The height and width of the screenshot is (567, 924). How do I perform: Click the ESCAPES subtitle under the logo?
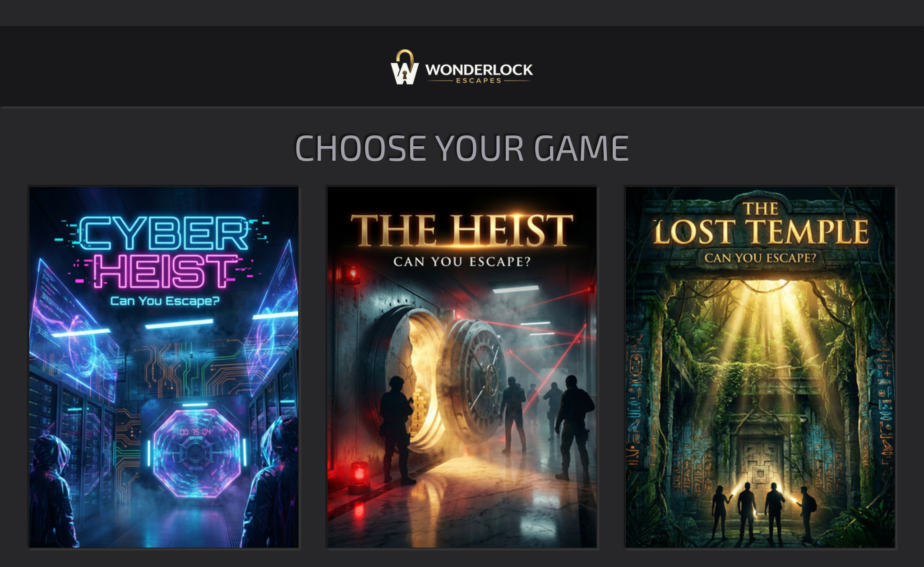point(479,81)
